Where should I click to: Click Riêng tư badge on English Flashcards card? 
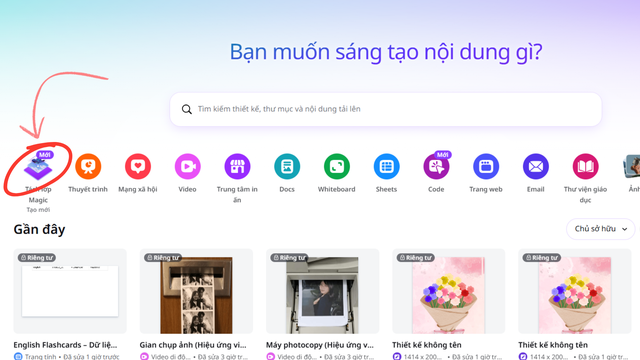coord(37,258)
